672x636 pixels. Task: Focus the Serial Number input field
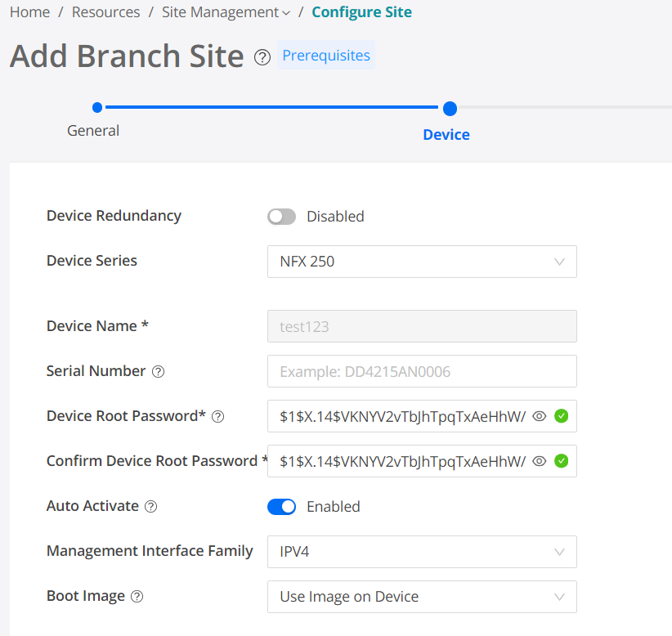[422, 371]
